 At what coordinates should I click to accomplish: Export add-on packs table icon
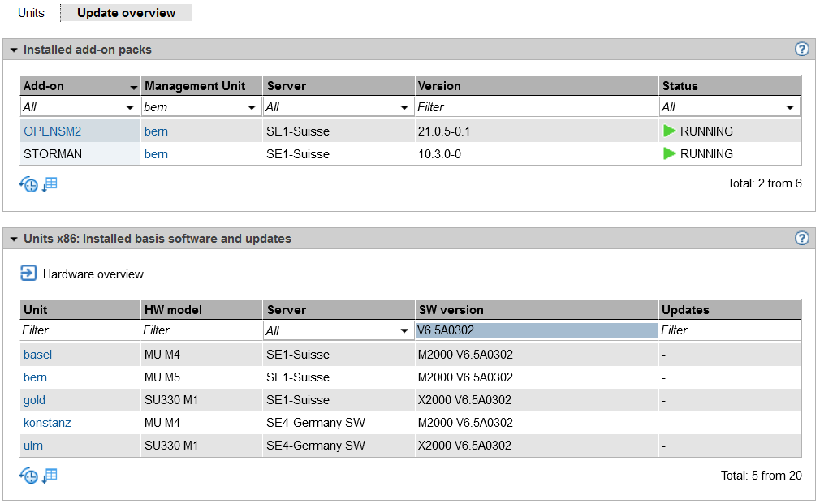click(50, 184)
